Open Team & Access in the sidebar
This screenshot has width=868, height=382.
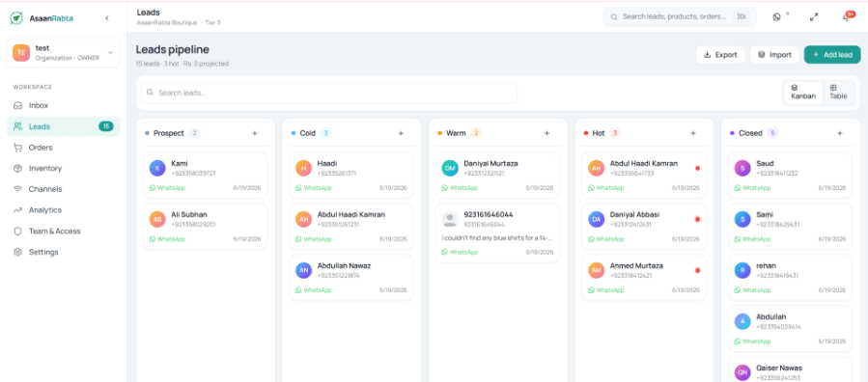pyautogui.click(x=63, y=232)
